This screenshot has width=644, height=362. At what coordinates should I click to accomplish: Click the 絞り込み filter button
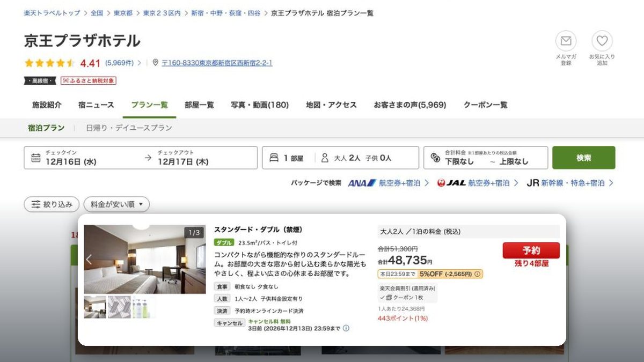[52, 204]
